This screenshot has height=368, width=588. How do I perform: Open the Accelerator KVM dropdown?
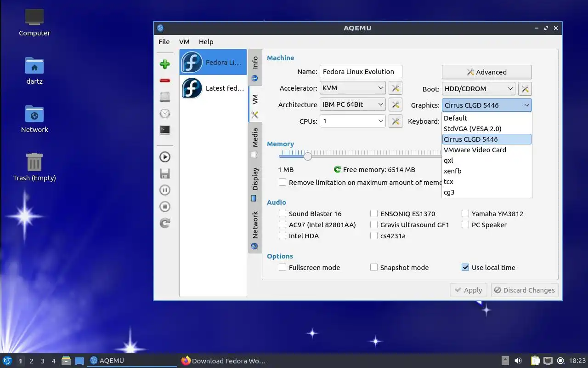[x=353, y=88]
